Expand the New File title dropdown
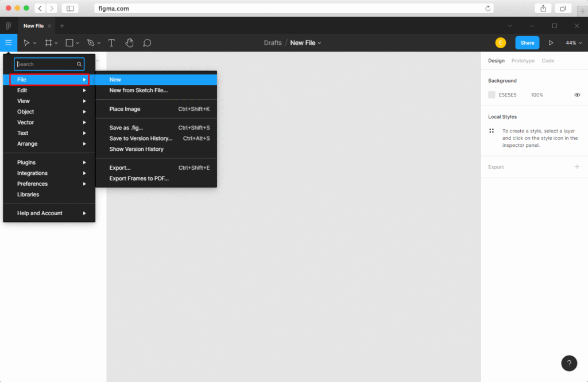 point(305,43)
